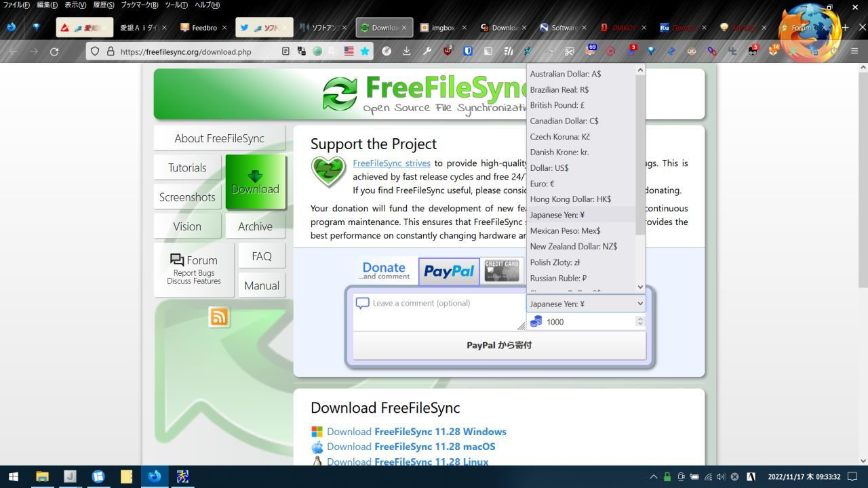
Task: Switch to the Feedbro tab
Action: click(x=203, y=28)
